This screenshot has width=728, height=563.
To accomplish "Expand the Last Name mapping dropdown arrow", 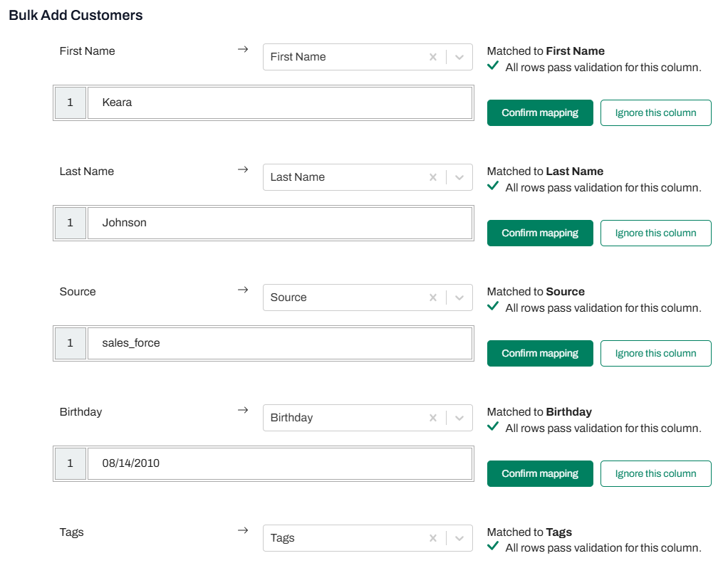I will [x=459, y=177].
